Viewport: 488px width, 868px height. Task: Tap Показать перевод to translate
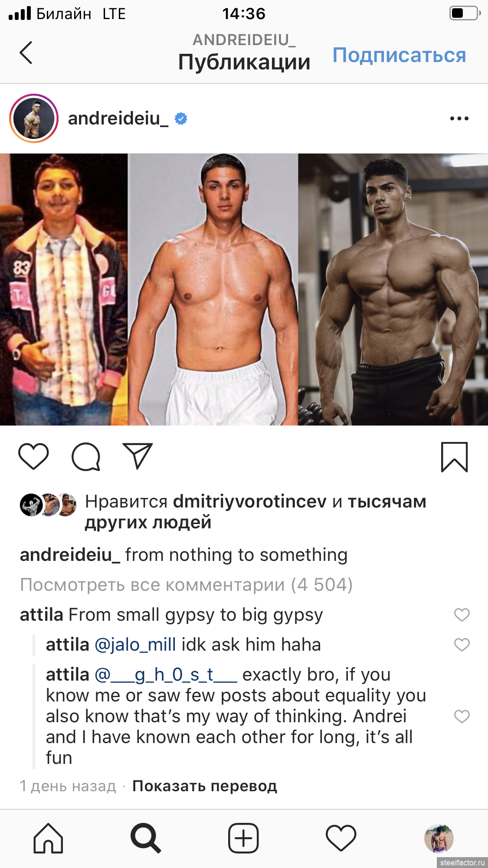[x=204, y=786]
